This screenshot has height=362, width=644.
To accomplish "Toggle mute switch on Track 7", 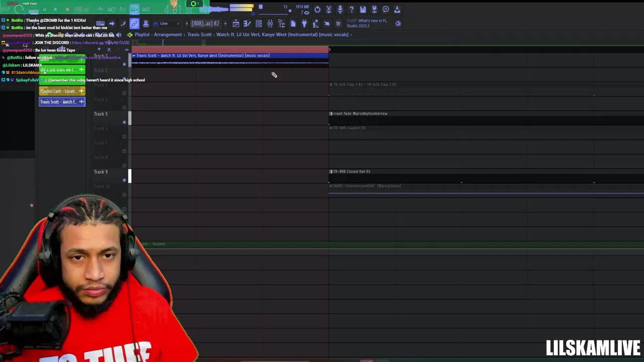I will tap(124, 151).
